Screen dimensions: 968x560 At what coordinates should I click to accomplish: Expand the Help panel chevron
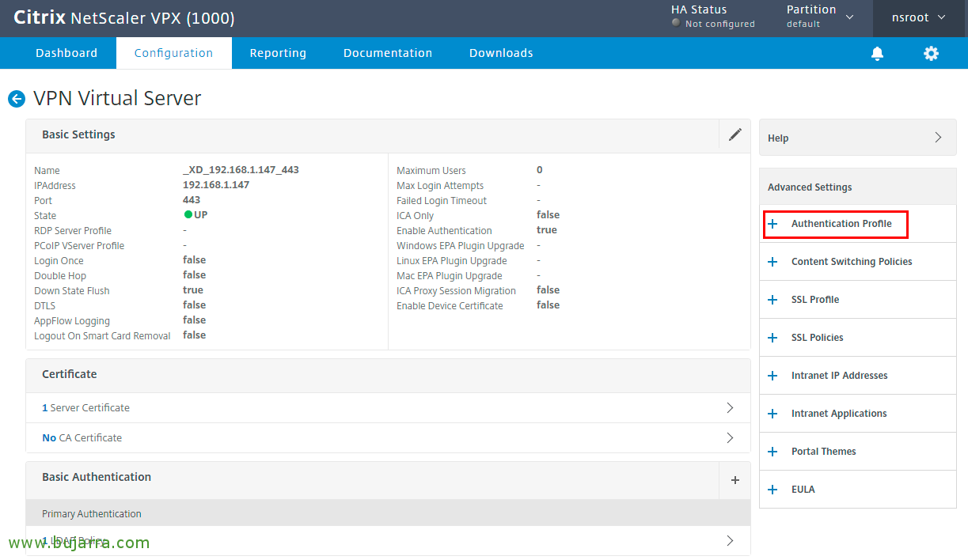tap(939, 138)
